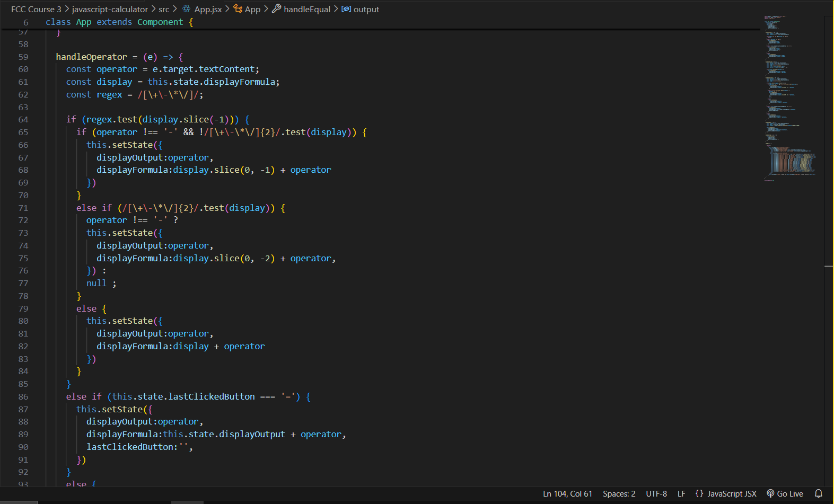
Task: Click the "UTF-8" encoding selector
Action: (656, 493)
